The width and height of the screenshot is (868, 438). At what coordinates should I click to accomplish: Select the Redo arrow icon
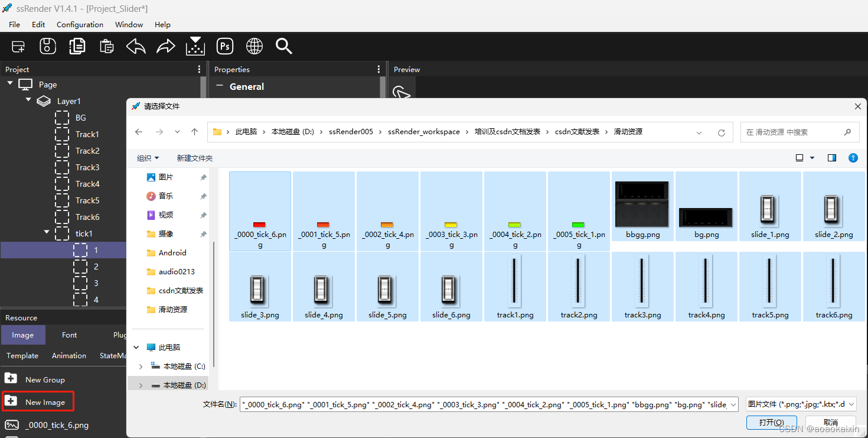(x=165, y=46)
